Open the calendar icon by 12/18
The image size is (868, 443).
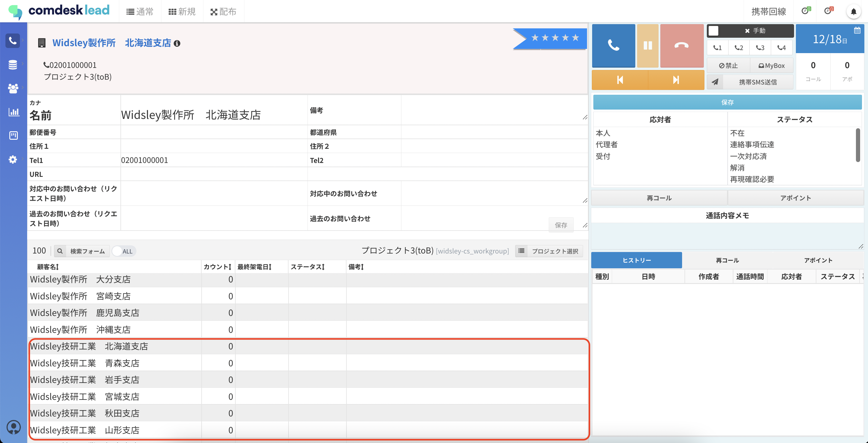[x=857, y=31]
